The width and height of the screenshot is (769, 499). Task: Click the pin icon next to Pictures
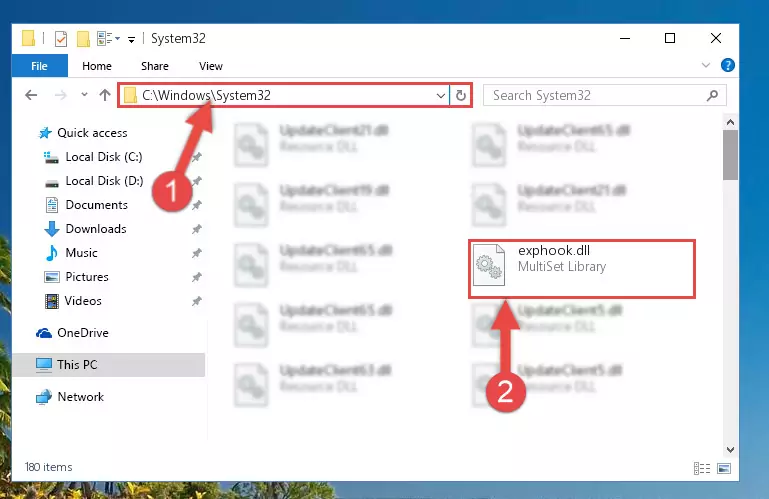(x=197, y=277)
